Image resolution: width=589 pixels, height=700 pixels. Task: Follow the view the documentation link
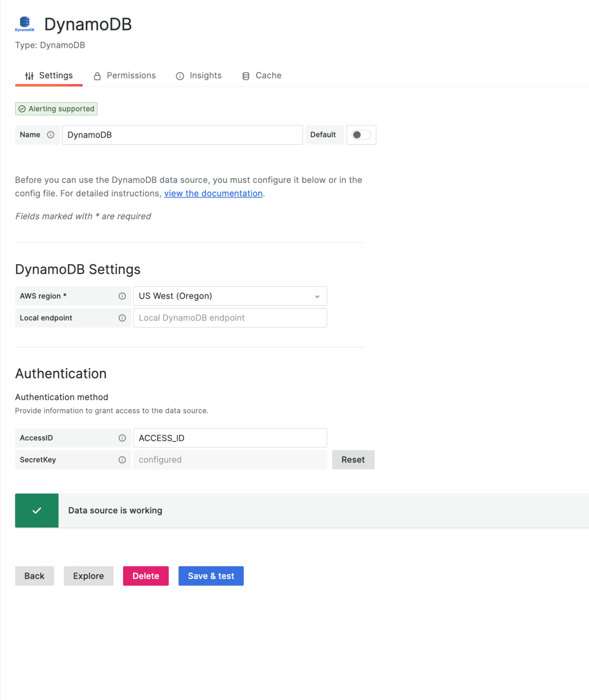pos(213,193)
